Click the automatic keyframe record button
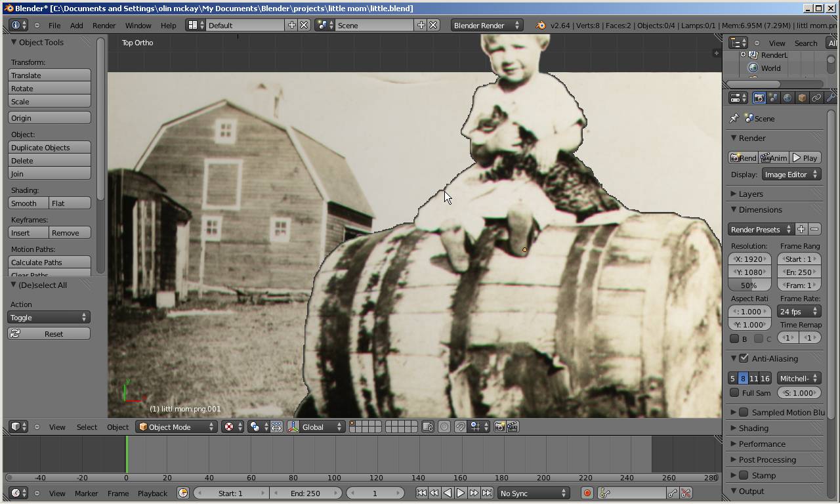Image resolution: width=840 pixels, height=504 pixels. pos(587,493)
